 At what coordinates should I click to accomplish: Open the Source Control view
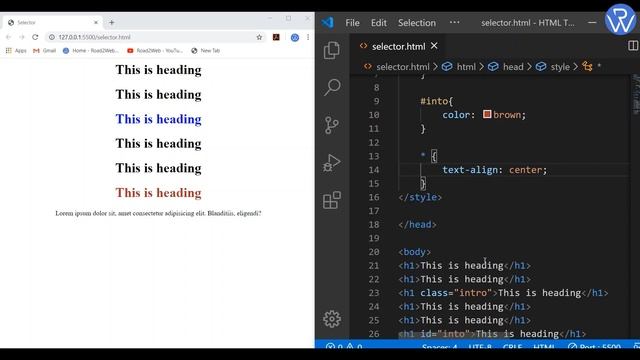point(332,125)
